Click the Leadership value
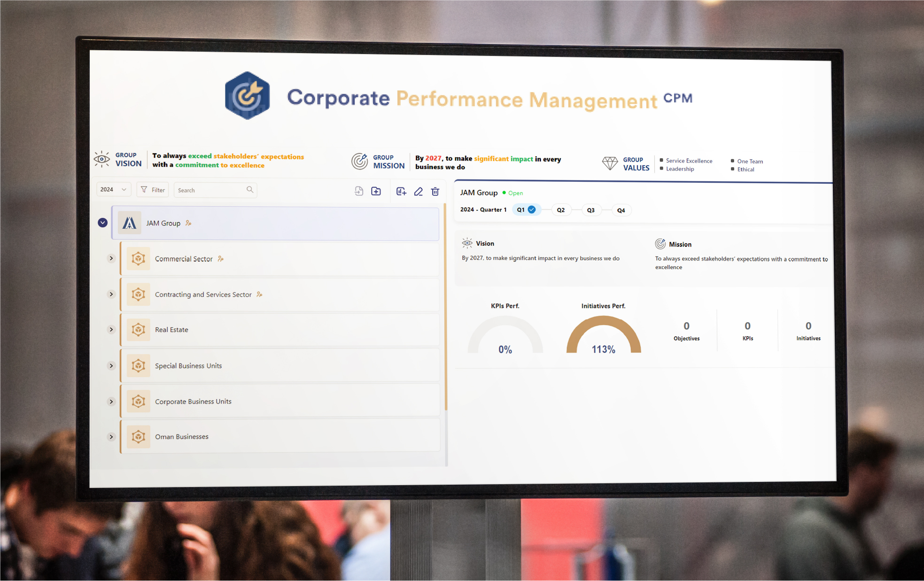This screenshot has width=924, height=581. click(x=680, y=169)
